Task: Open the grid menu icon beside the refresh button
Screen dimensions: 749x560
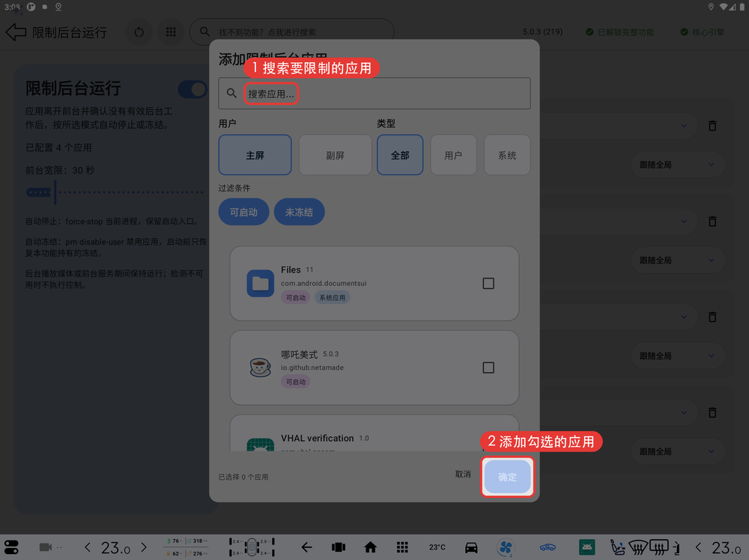Action: pyautogui.click(x=171, y=32)
